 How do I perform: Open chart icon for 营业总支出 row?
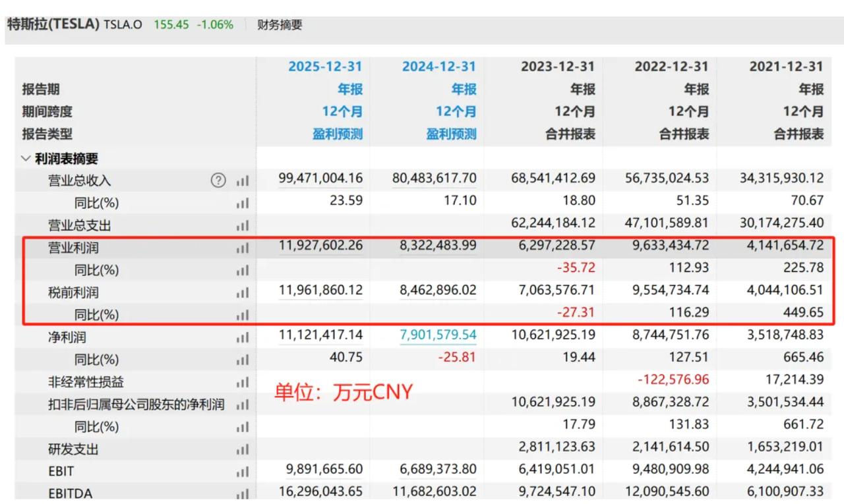243,225
